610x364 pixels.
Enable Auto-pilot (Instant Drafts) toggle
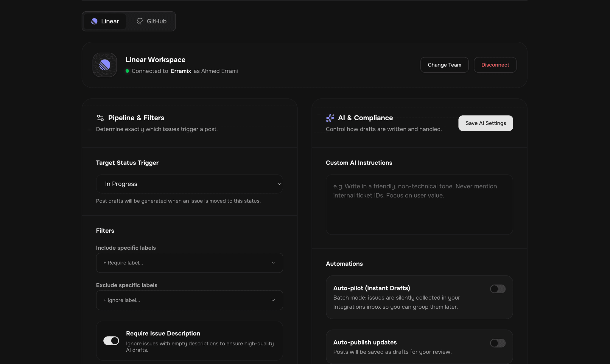click(x=498, y=289)
